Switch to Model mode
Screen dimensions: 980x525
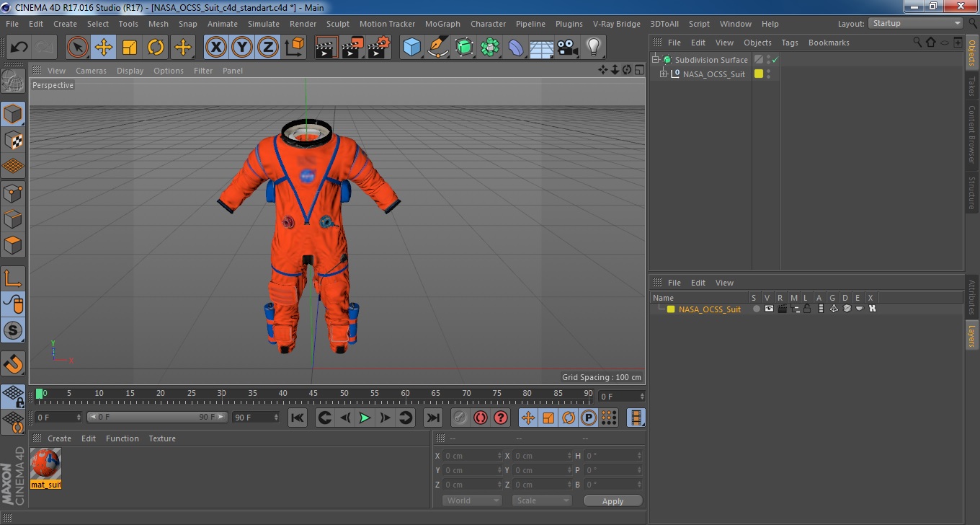[13, 114]
